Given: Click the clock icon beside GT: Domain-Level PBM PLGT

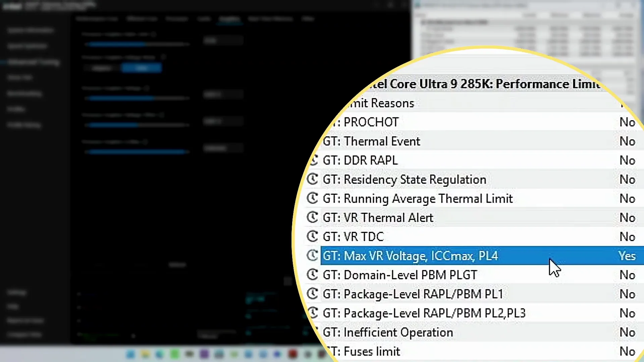Looking at the screenshot, I should (312, 275).
